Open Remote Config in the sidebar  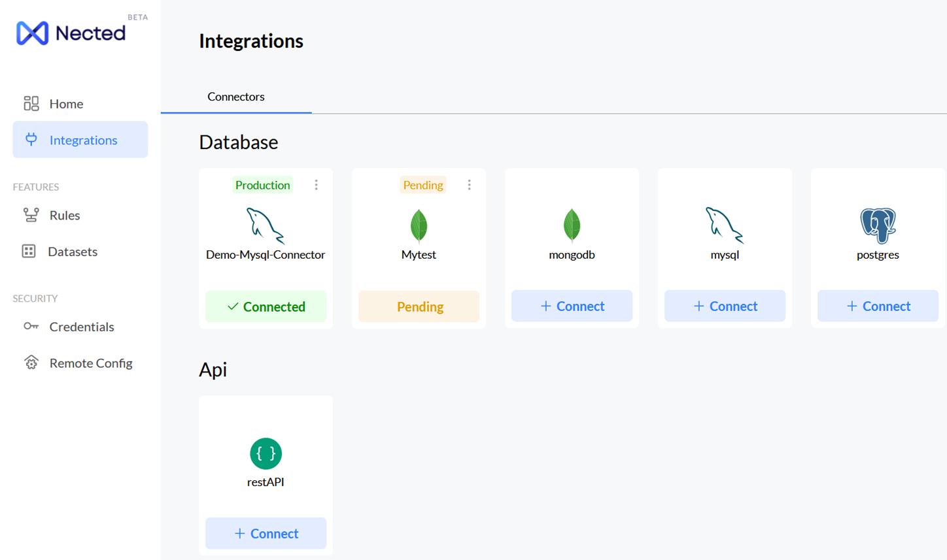click(90, 363)
